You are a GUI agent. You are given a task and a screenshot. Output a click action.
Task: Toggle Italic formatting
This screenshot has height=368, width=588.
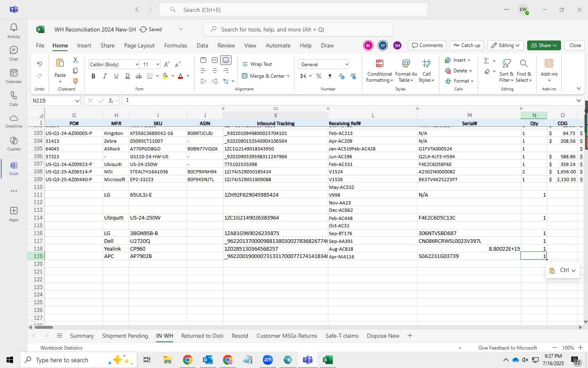105,76
